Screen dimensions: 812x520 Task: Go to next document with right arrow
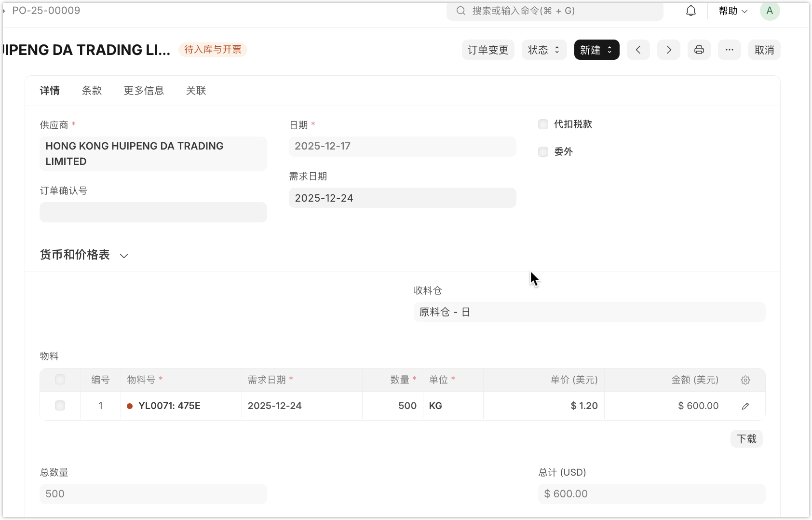(668, 50)
